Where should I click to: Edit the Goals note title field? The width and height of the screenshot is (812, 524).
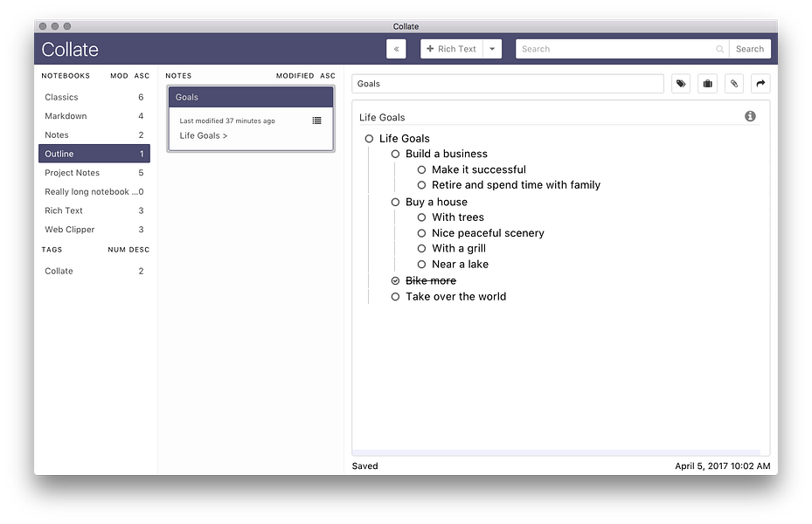[508, 83]
